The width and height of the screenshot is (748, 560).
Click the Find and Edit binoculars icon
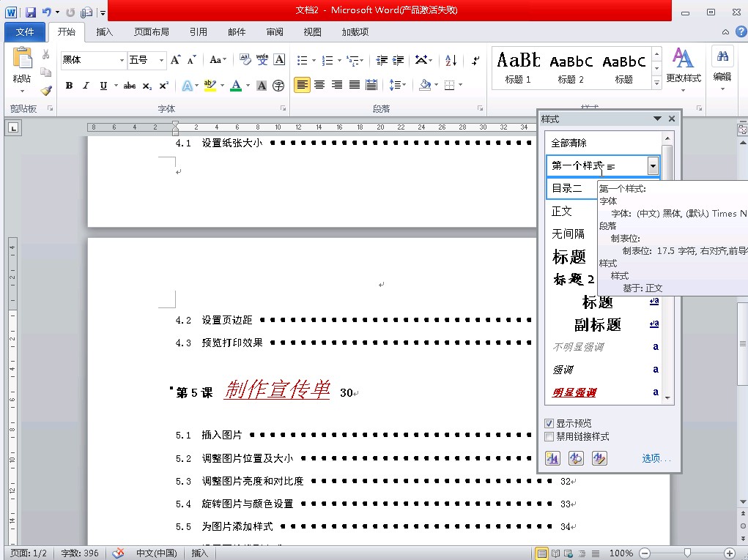click(722, 66)
